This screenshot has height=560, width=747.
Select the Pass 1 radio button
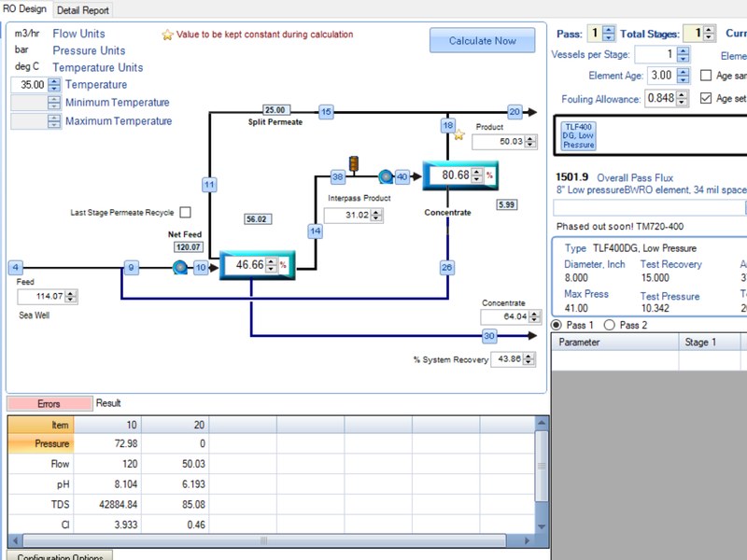(556, 325)
